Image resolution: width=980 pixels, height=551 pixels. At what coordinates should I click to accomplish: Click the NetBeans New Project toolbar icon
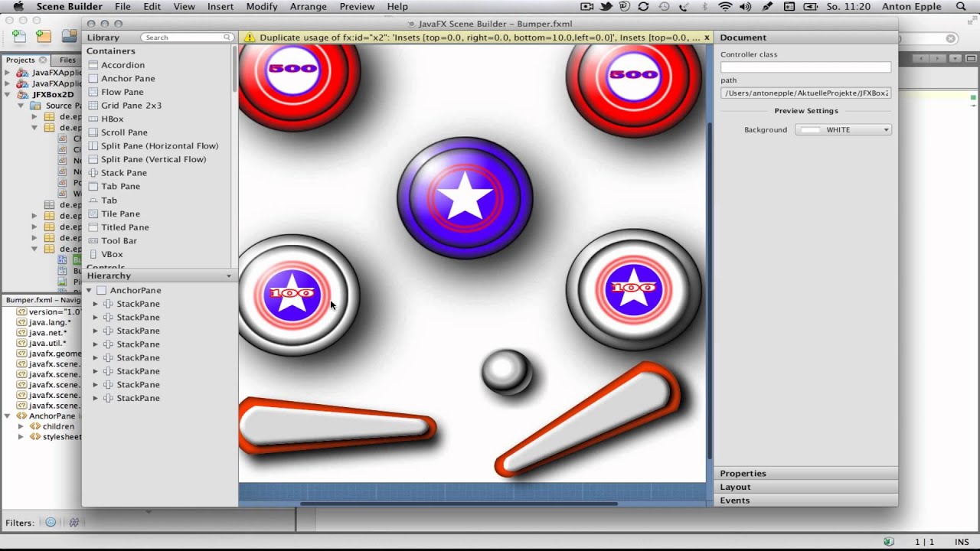click(x=44, y=36)
